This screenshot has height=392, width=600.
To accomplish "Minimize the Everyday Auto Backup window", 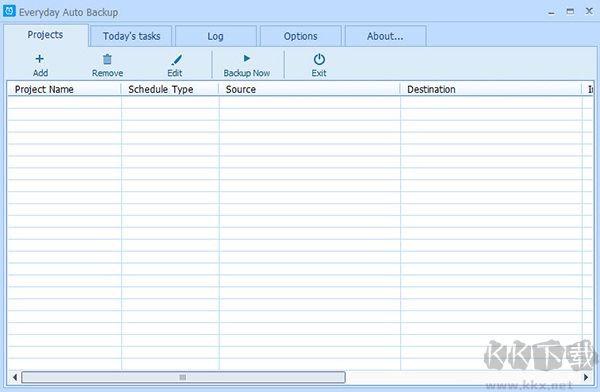I will pyautogui.click(x=551, y=12).
